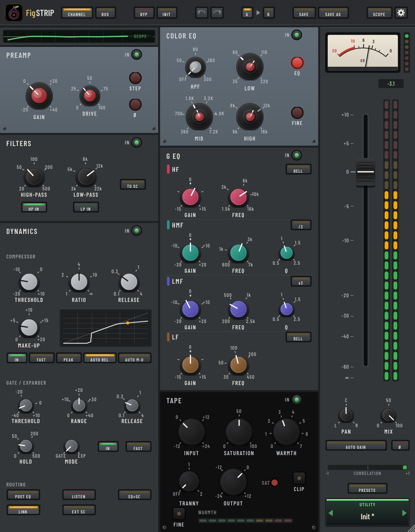Open the UTILITY Init preset selector
415x532 pixels.
(x=367, y=513)
